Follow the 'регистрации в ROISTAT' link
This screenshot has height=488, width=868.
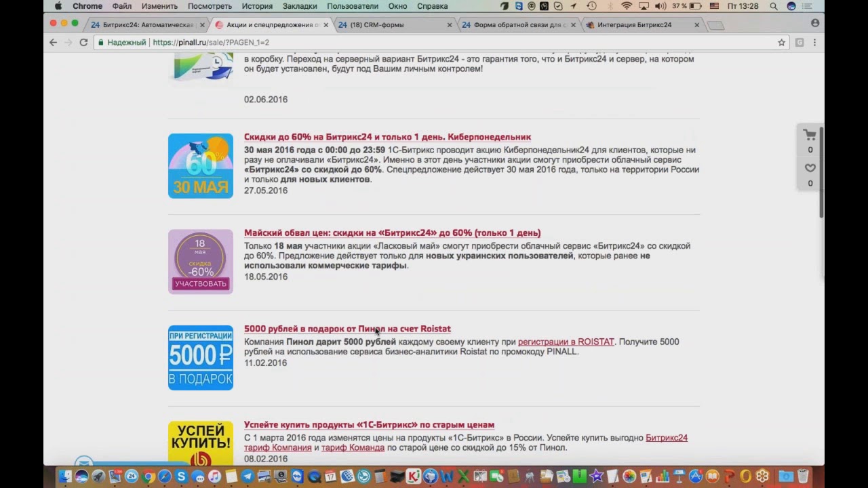pos(566,342)
